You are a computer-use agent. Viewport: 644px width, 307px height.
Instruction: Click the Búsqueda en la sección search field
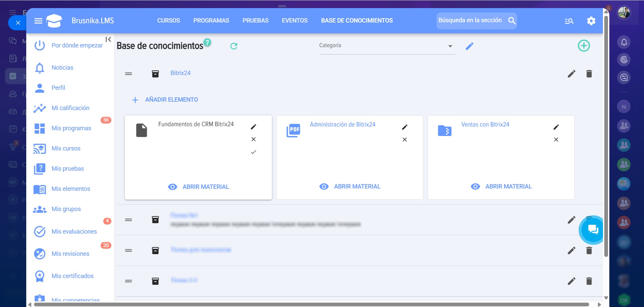pos(470,21)
